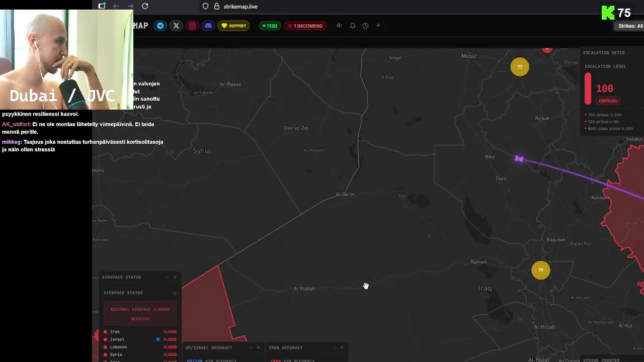Open the X (Twitter) profile icon
The height and width of the screenshot is (362, 644).
coord(176,26)
